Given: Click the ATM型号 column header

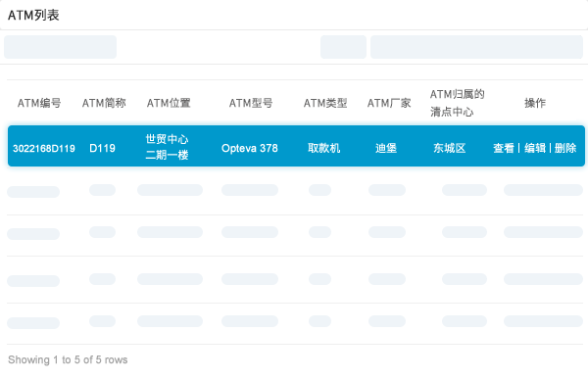Looking at the screenshot, I should click(251, 103).
